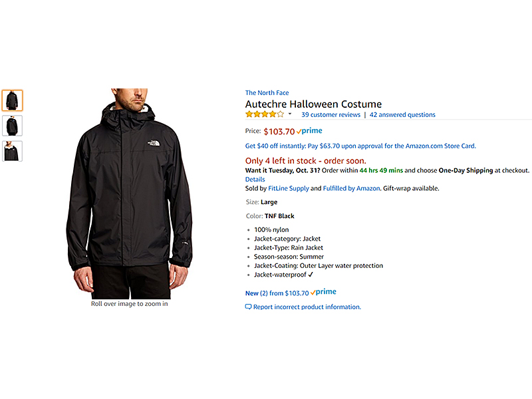Click the report speech bubble icon
The image size is (532, 399).
click(x=248, y=307)
